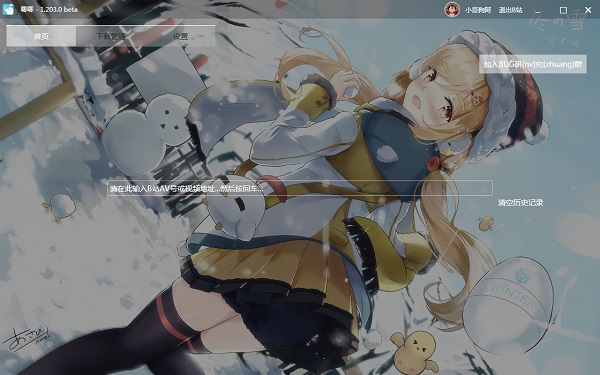Minimize the window using the dash icon
600x375 pixels.
click(538, 10)
